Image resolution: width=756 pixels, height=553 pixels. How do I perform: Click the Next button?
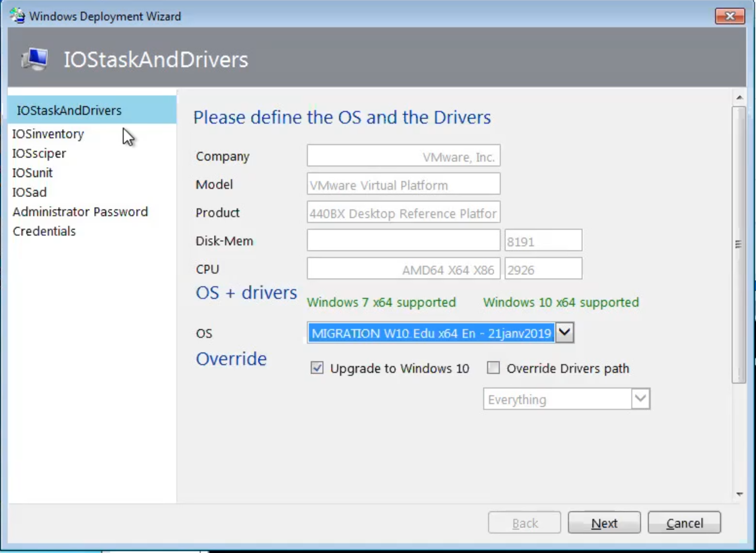pyautogui.click(x=604, y=523)
